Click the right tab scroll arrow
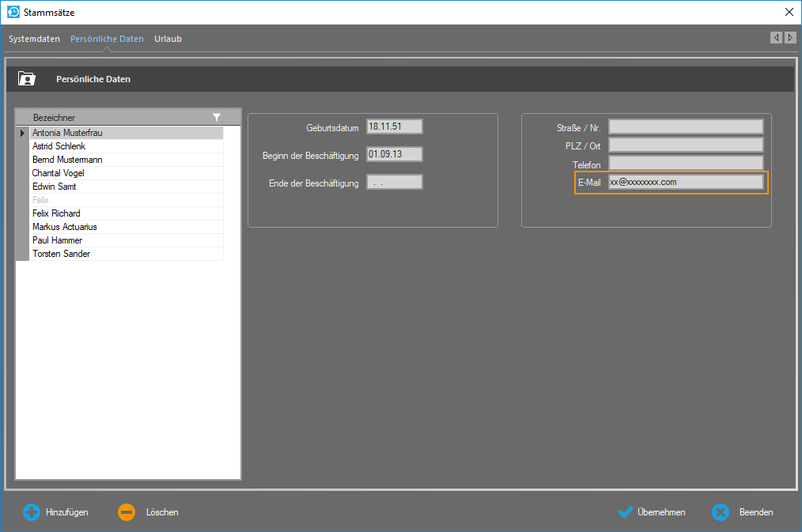The height and width of the screenshot is (532, 802). (790, 38)
